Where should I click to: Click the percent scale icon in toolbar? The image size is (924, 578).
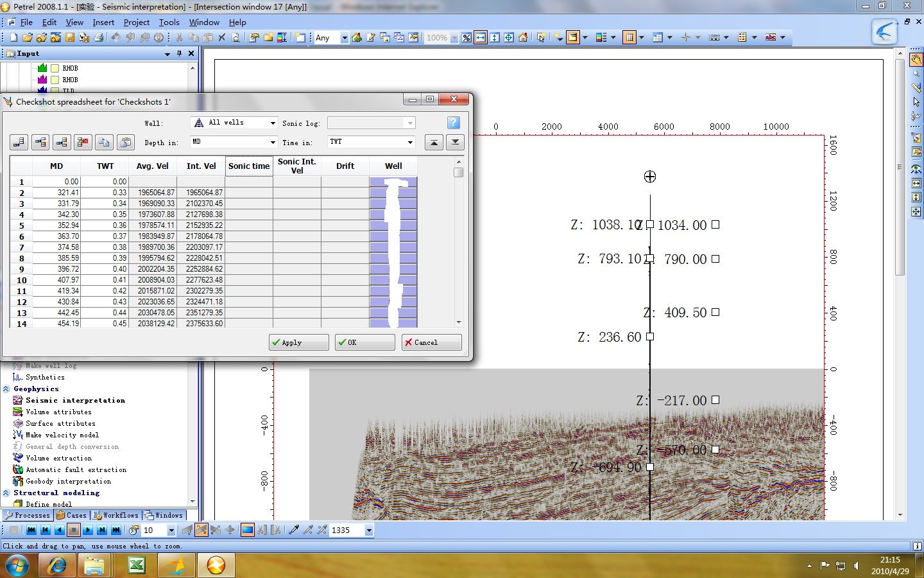466,38
